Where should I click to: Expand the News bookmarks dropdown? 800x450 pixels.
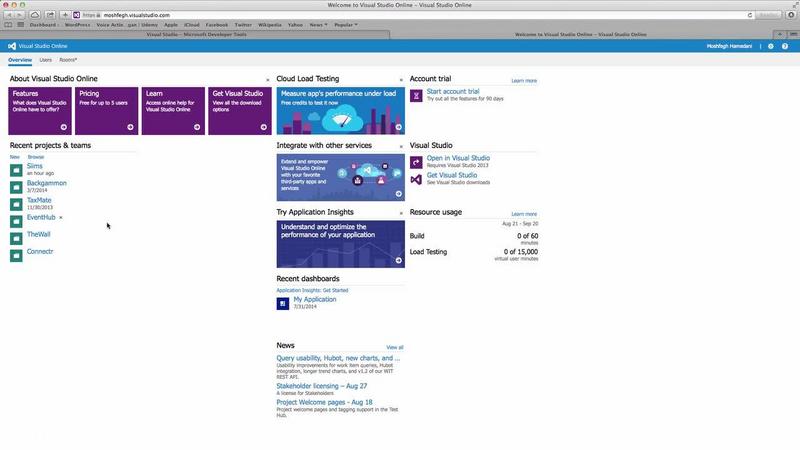[x=318, y=24]
